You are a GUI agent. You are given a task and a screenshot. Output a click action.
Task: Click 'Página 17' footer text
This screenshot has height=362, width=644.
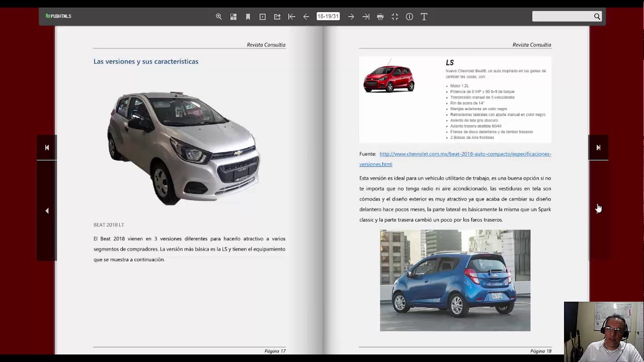pyautogui.click(x=275, y=351)
